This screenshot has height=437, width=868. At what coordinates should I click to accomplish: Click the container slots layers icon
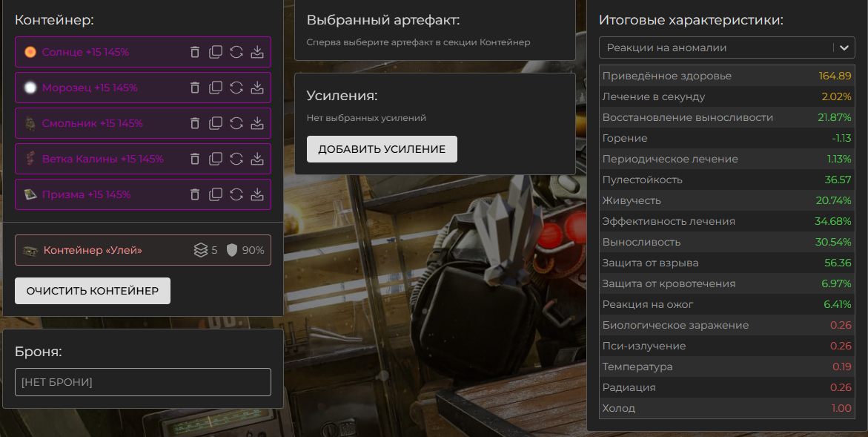tap(200, 250)
